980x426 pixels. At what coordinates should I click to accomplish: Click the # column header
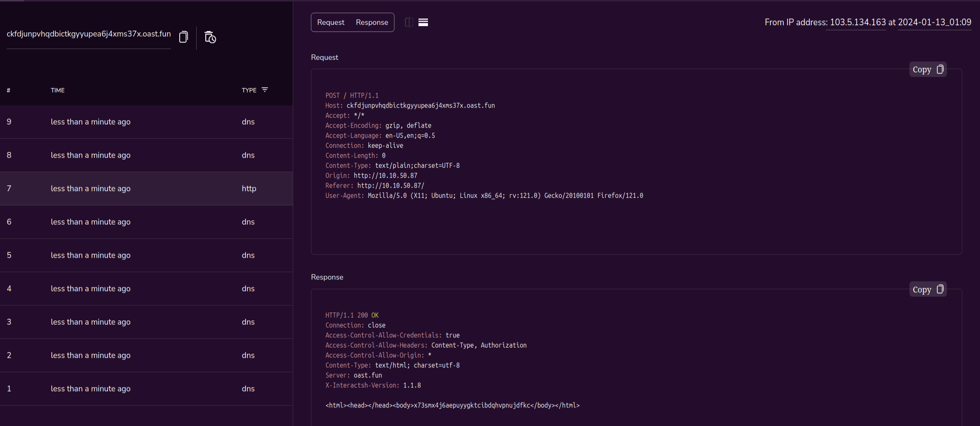coord(9,90)
